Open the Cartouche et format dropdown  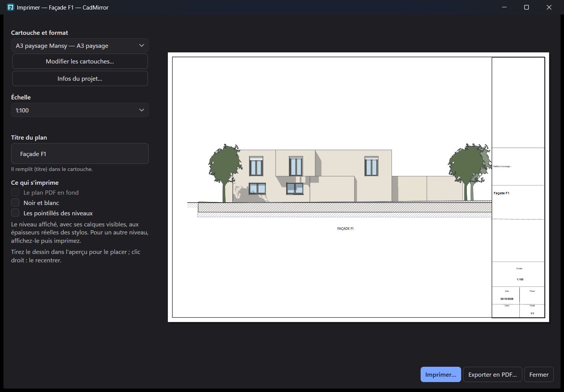pyautogui.click(x=80, y=46)
